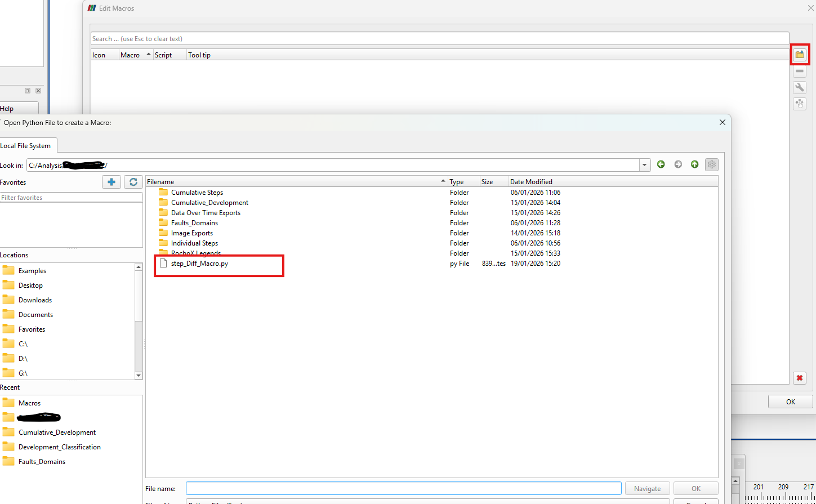Click the Script column header in Edit Macros
The width and height of the screenshot is (816, 504).
[x=170, y=55]
